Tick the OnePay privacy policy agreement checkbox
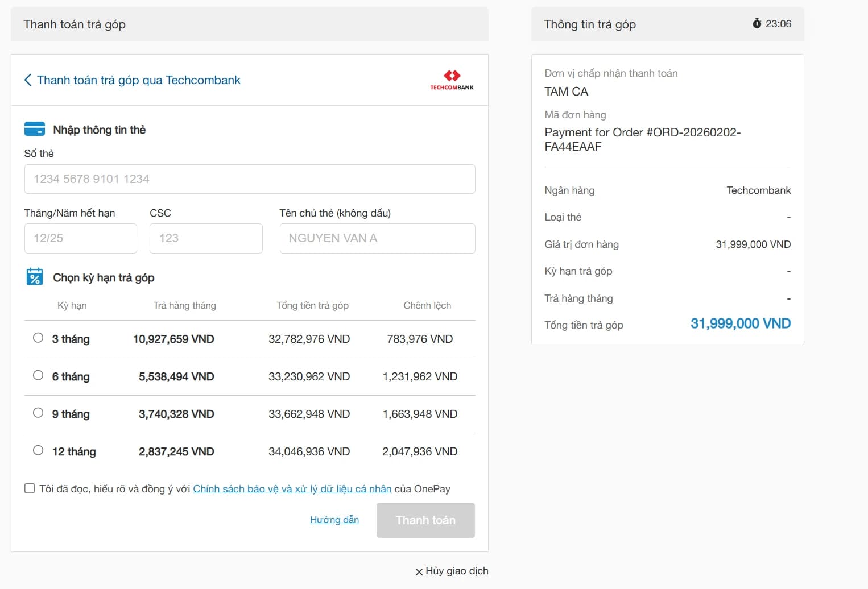The height and width of the screenshot is (589, 868). point(30,488)
